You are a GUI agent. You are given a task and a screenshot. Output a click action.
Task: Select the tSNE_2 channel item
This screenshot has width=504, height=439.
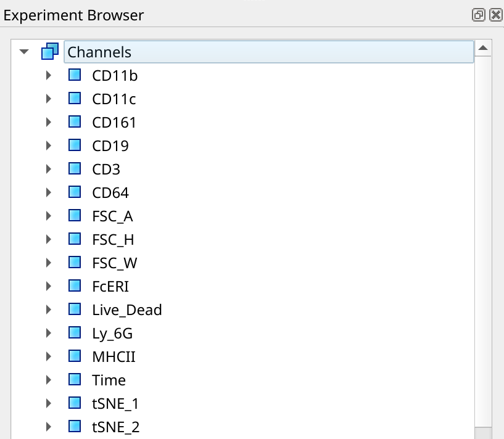coord(116,427)
